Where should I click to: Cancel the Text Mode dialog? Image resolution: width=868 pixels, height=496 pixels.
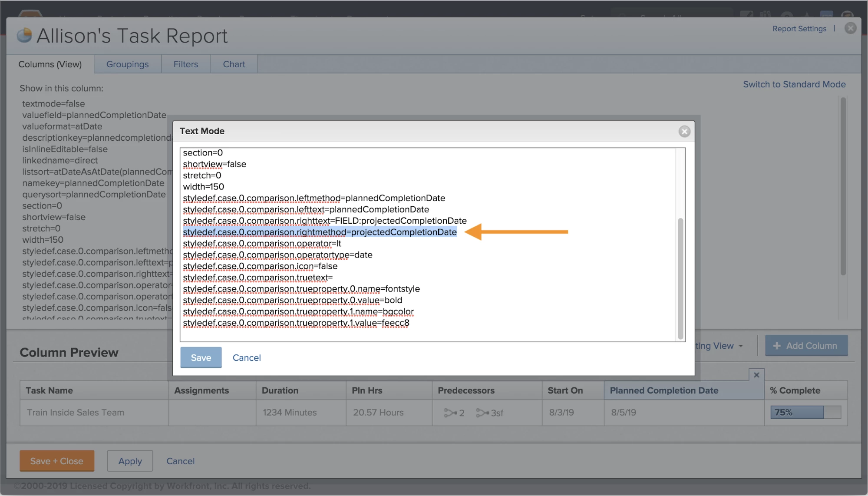(246, 357)
